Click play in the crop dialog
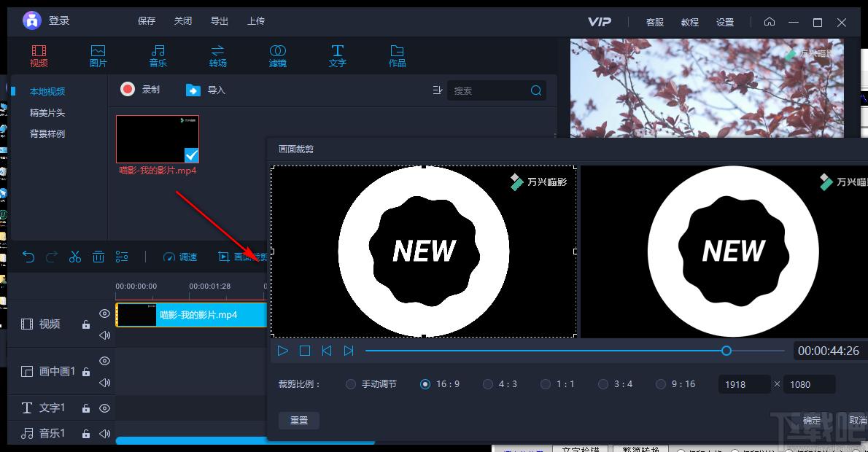 283,351
